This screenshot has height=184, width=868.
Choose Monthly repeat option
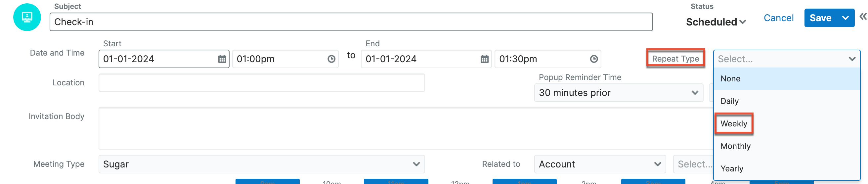tap(735, 146)
